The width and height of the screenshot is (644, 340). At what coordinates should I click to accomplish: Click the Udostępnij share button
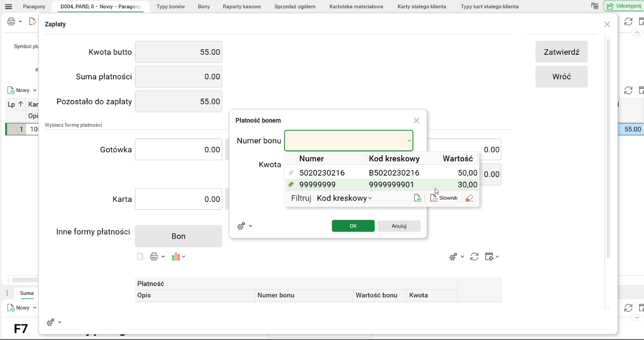(623, 6)
